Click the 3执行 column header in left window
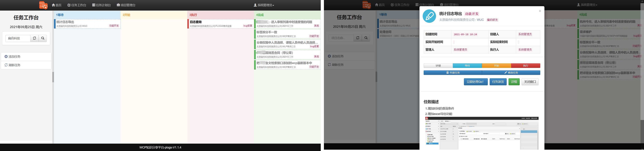Viewport: 644px width, 151px height. [221, 15]
